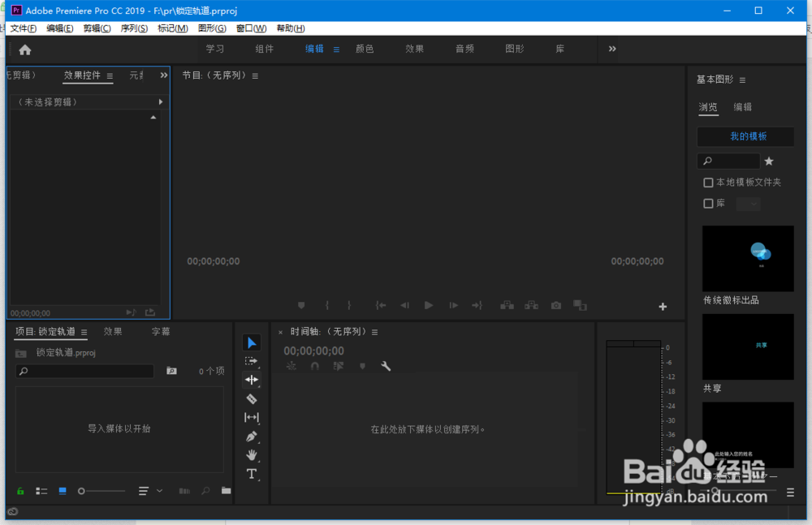812x525 pixels.
Task: Click the export icon in Effect Controls
Action: tap(150, 312)
